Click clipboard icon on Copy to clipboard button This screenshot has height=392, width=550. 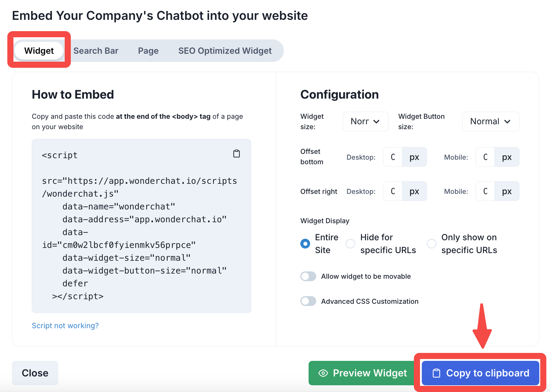[x=436, y=373]
